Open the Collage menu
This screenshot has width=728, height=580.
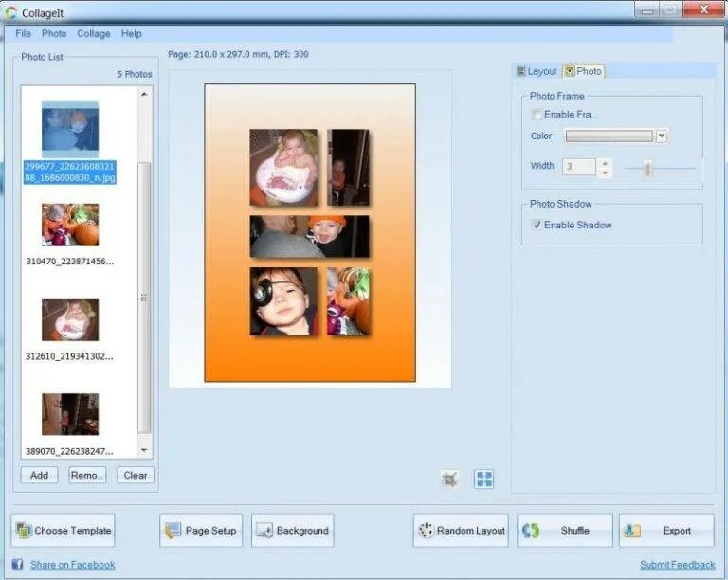point(94,33)
